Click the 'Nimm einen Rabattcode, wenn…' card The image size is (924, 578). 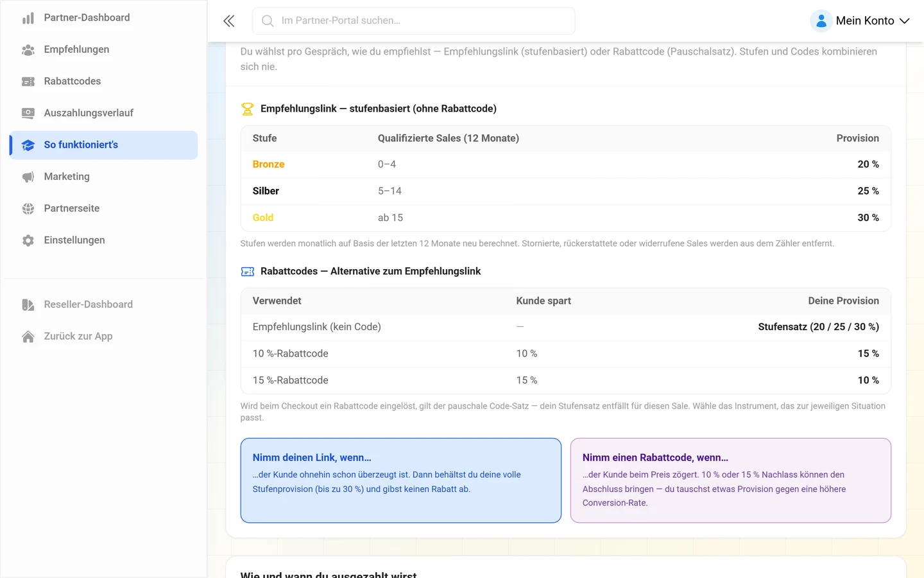point(730,480)
